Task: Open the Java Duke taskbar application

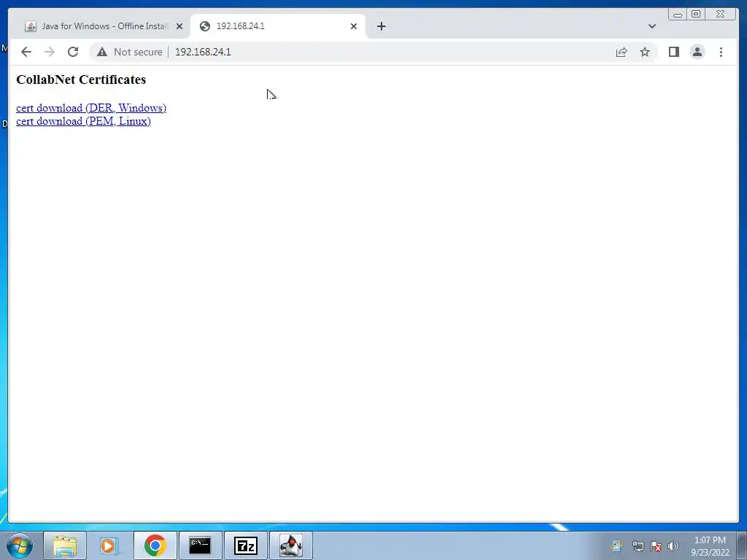Action: [x=290, y=545]
